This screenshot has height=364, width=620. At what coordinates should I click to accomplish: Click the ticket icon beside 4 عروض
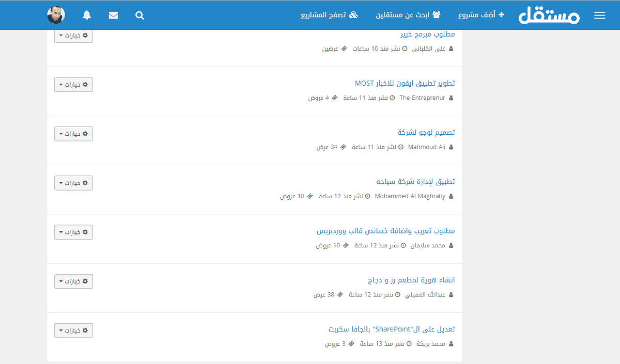point(334,98)
